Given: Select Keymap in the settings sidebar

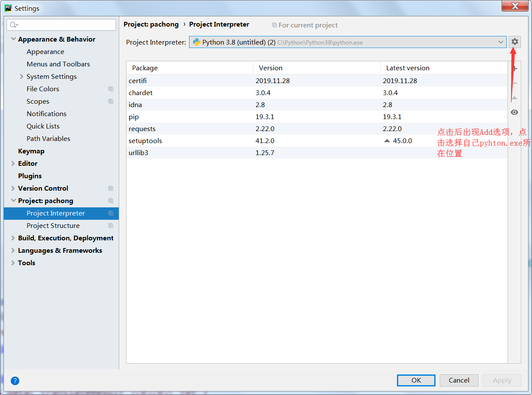Looking at the screenshot, I should pos(30,151).
